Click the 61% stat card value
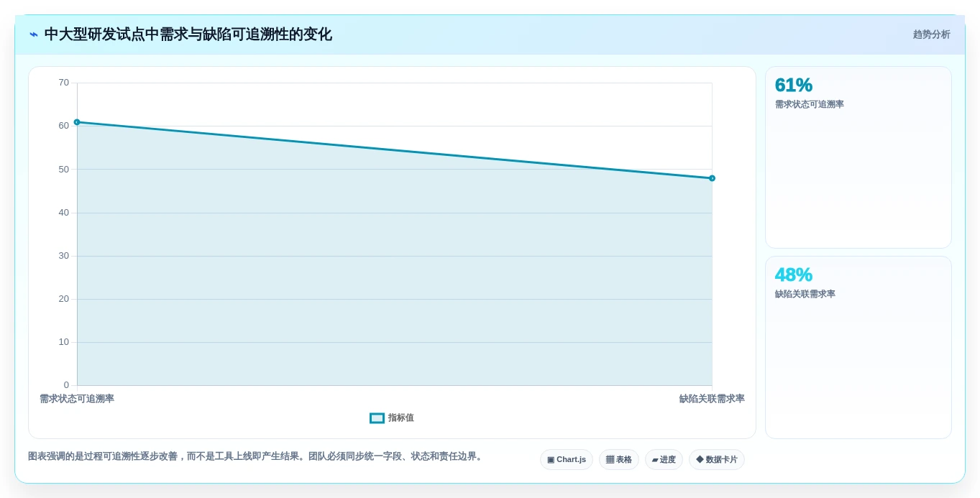Image resolution: width=980 pixels, height=498 pixels. tap(794, 85)
